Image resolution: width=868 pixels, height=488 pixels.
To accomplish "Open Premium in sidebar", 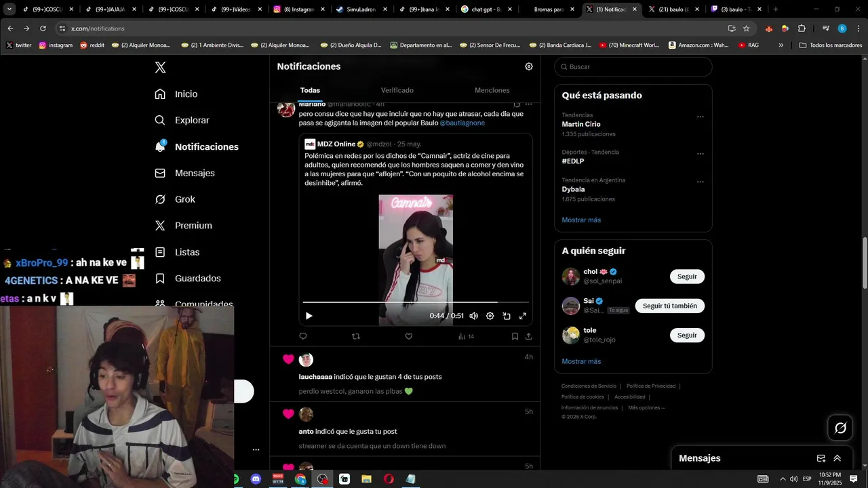I will 183,226.
